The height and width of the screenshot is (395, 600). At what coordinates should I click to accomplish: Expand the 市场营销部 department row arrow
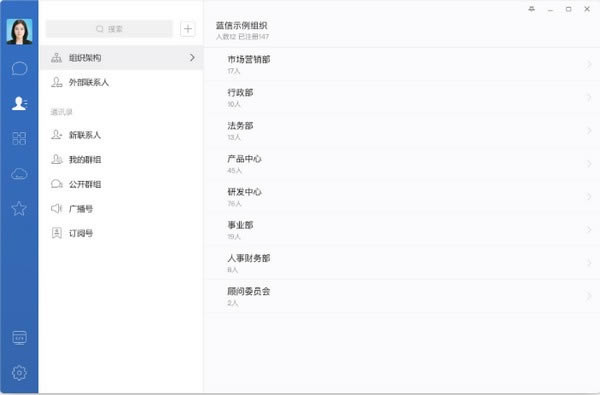point(589,64)
